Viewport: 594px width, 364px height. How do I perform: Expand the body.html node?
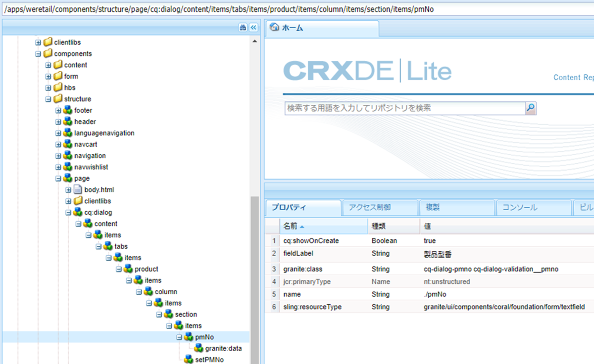[x=68, y=189]
